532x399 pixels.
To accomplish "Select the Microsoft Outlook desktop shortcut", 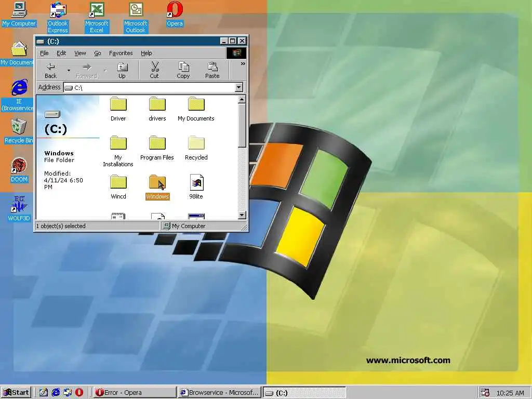I will [136, 17].
